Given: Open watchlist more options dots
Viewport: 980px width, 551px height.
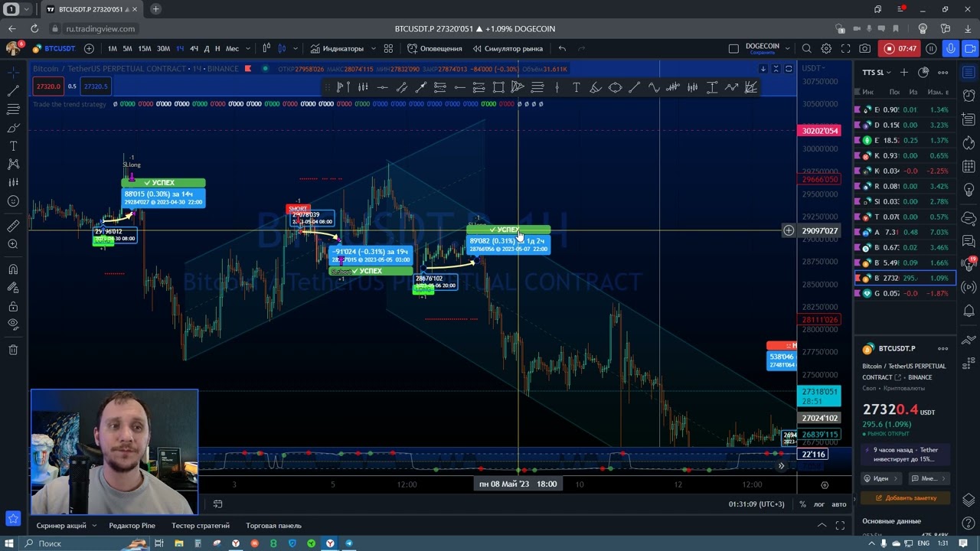Looking at the screenshot, I should pos(943,73).
